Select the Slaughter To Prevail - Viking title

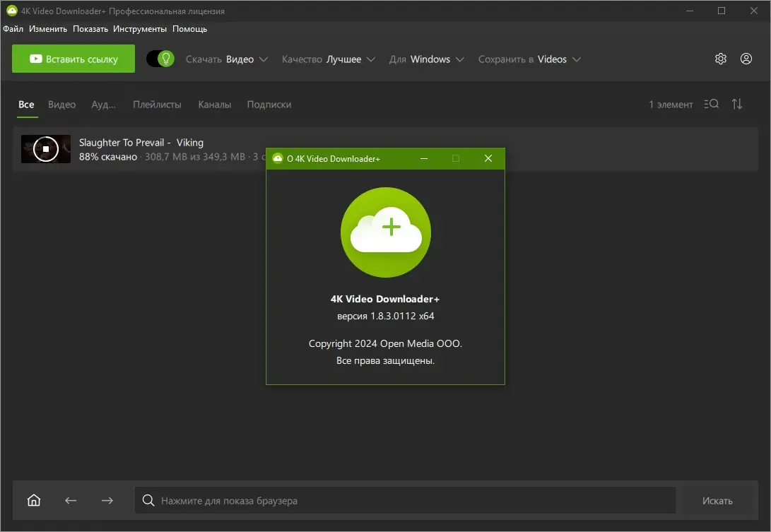(141, 143)
